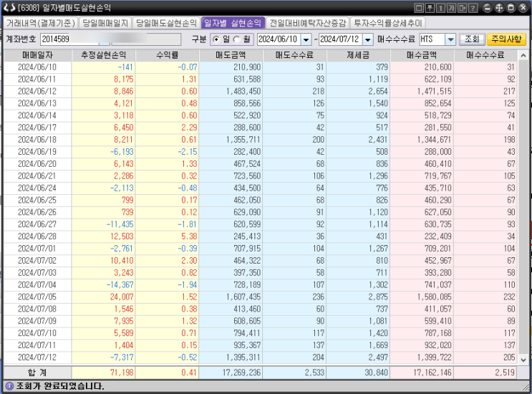Click the sell amount 629,090 cell
The image size is (532, 394).
pyautogui.click(x=231, y=212)
